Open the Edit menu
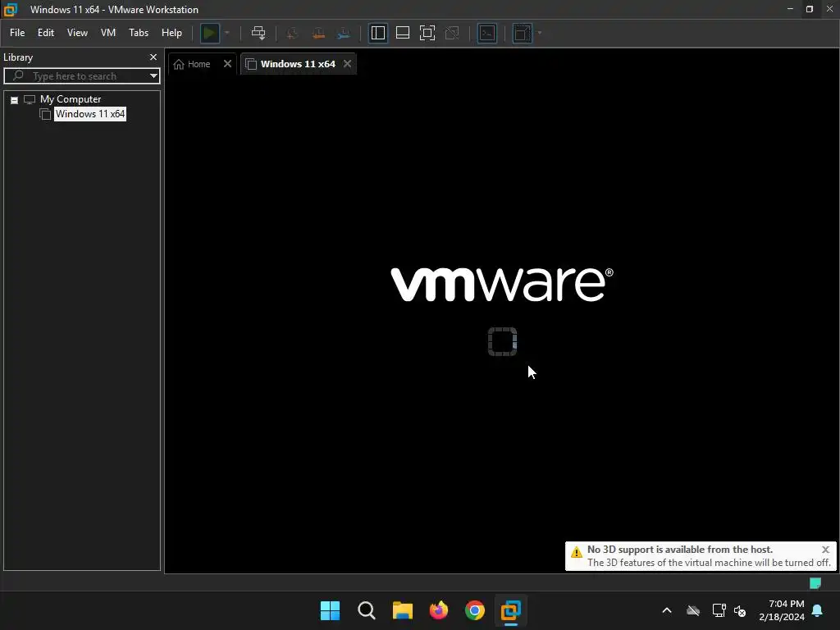The image size is (840, 630). [46, 33]
